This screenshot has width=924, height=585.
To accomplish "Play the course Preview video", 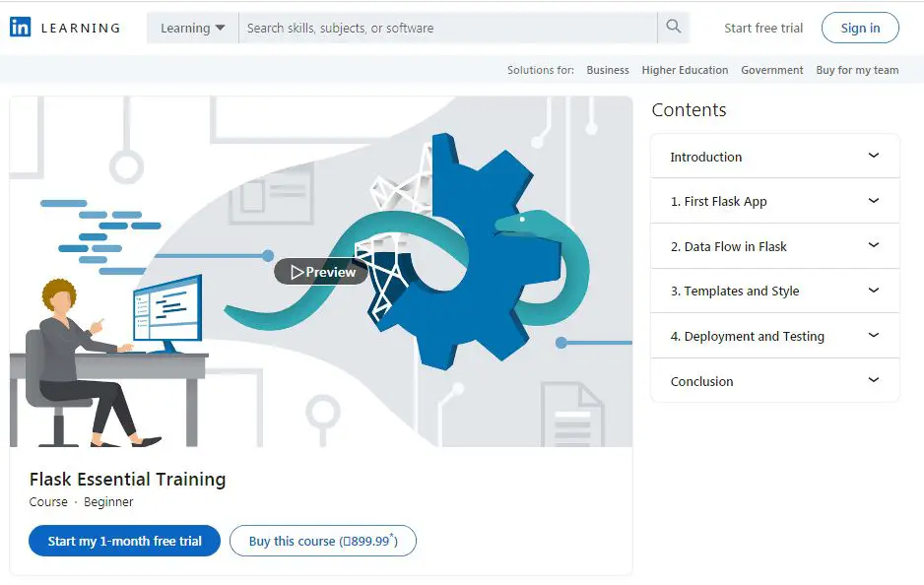I will click(321, 272).
